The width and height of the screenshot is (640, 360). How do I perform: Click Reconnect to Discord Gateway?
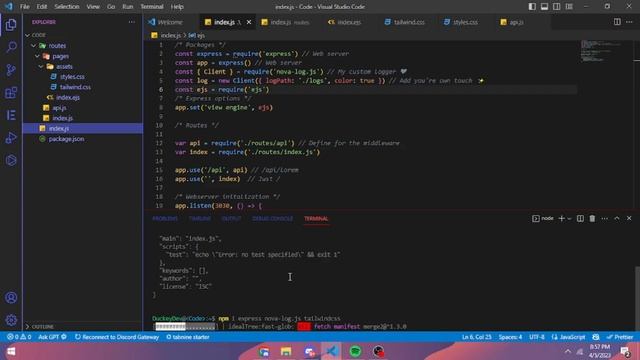pyautogui.click(x=117, y=337)
